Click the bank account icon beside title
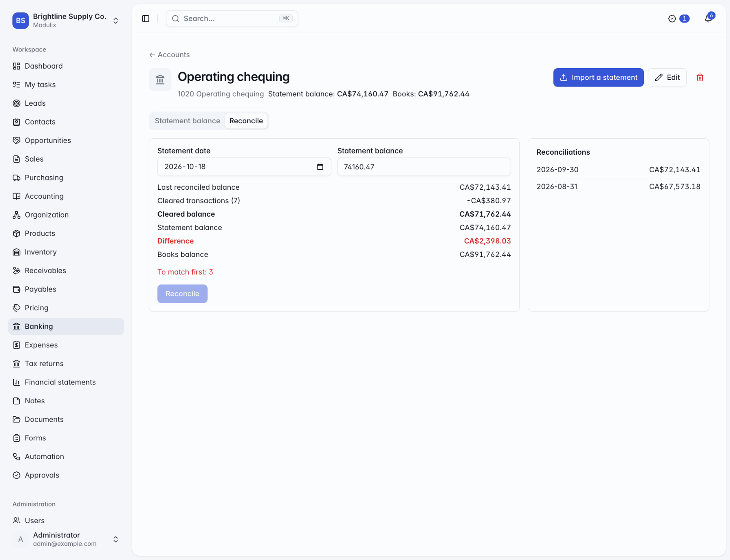This screenshot has width=730, height=560. (x=160, y=80)
